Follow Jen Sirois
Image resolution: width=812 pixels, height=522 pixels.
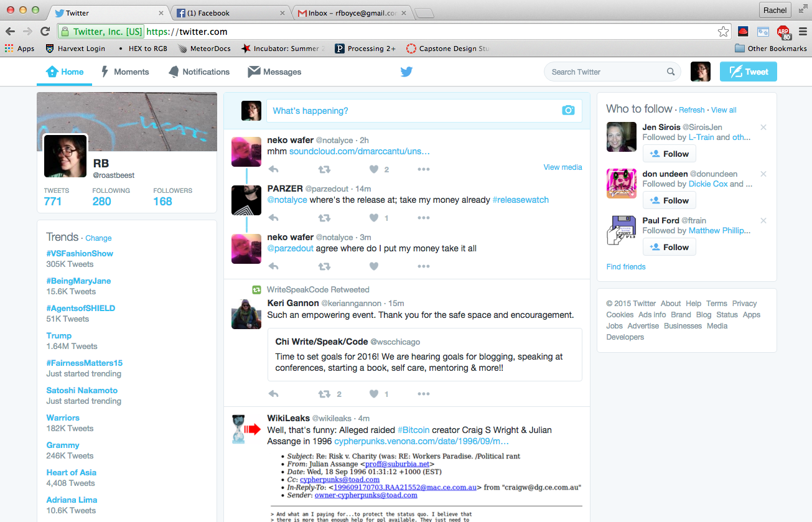pos(670,154)
